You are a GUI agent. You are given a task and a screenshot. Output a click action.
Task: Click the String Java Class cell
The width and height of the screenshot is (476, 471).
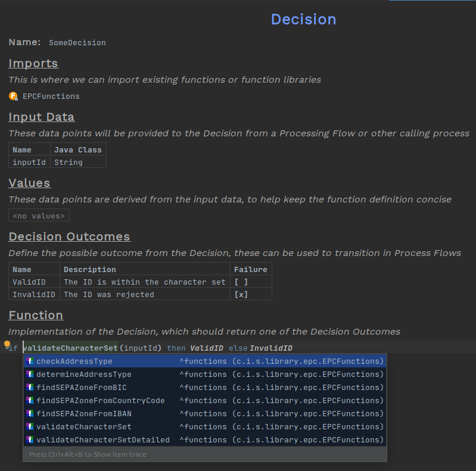click(x=78, y=163)
